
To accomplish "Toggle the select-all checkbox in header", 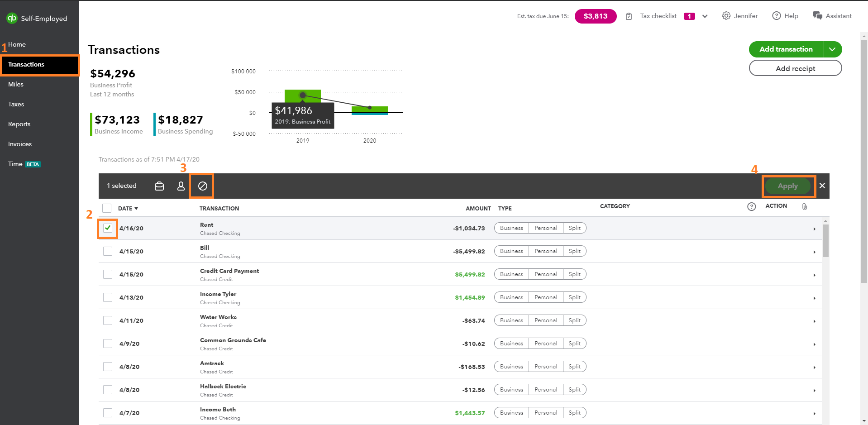I will (107, 208).
